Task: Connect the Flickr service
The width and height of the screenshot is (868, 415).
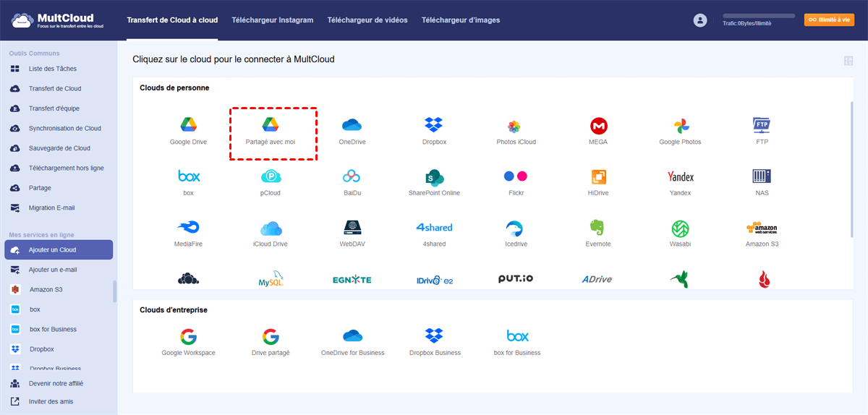Action: (x=516, y=176)
